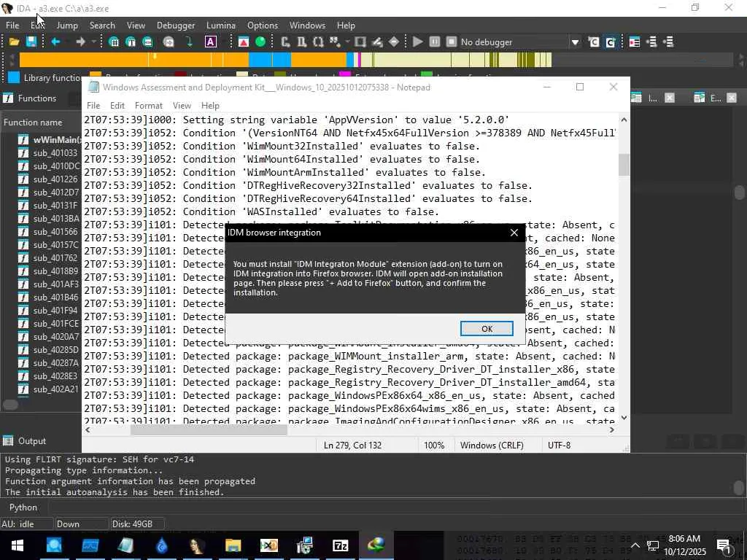Select sub_401762 in the Functions list
The width and height of the screenshot is (747, 560).
tap(50, 257)
